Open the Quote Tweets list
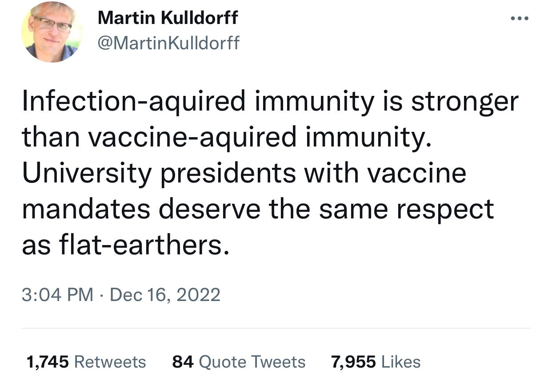Screen dimensions: 552x392 252,362
